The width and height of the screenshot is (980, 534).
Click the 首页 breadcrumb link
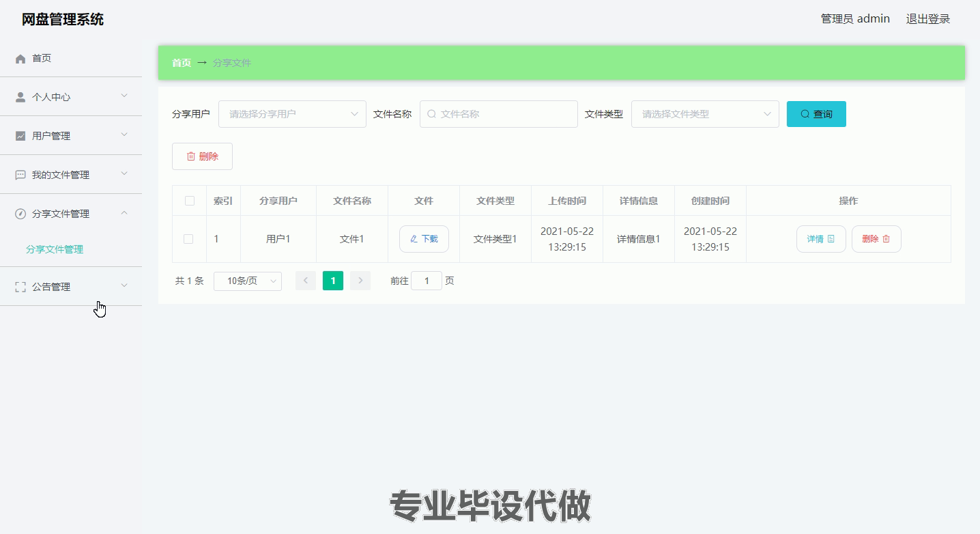(182, 63)
